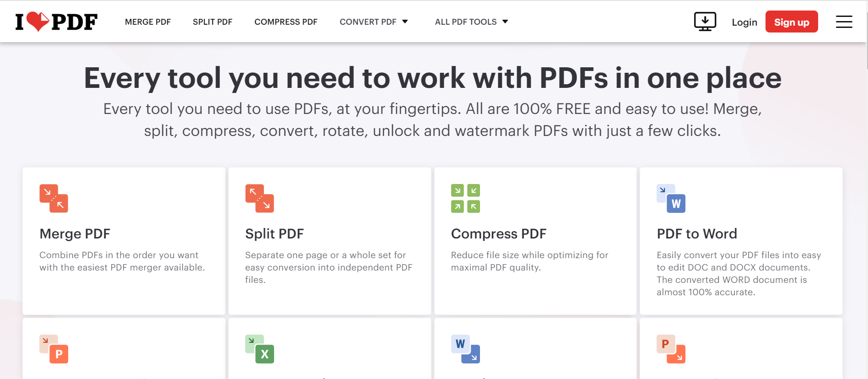Click the red Sign up button
Screen dimensions: 868x379
(792, 22)
